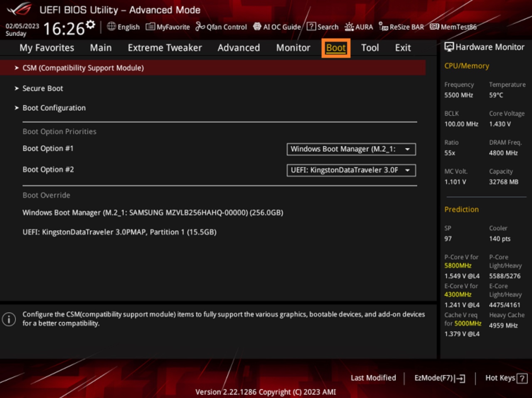
Task: Click the 140 pts cooler value
Action: [x=500, y=239]
